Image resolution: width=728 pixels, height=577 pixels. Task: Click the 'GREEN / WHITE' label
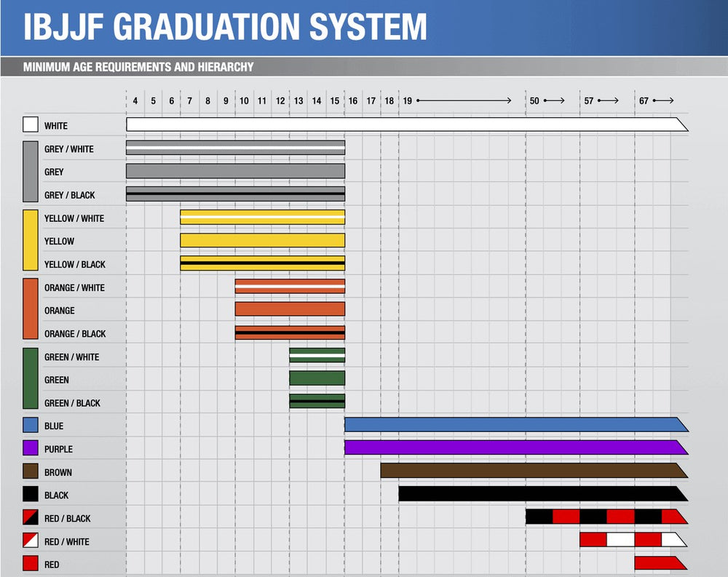[71, 357]
